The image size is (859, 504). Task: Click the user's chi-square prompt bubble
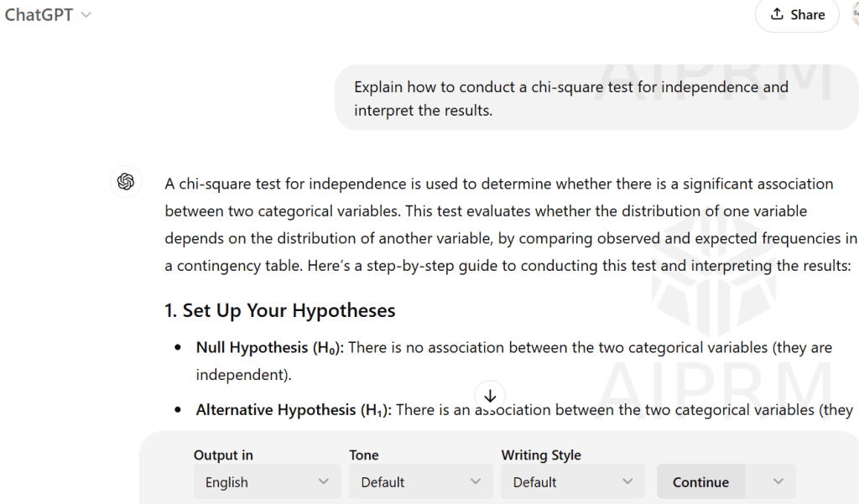coord(570,98)
